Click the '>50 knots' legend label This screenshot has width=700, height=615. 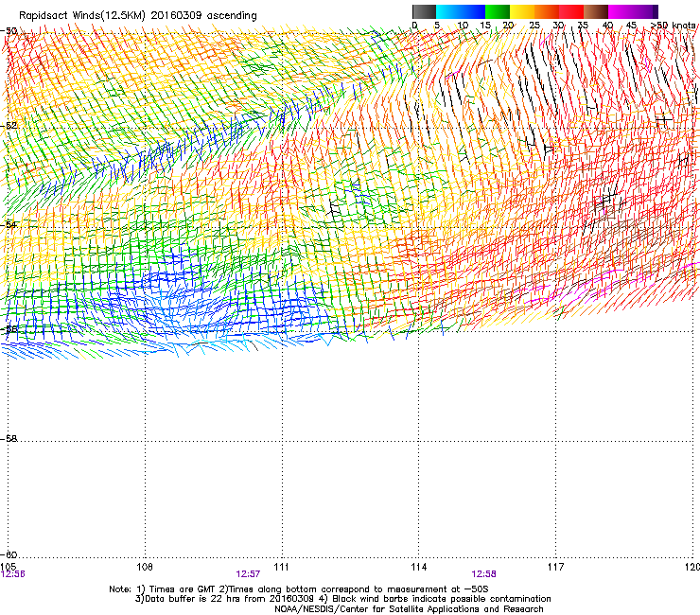(x=674, y=25)
